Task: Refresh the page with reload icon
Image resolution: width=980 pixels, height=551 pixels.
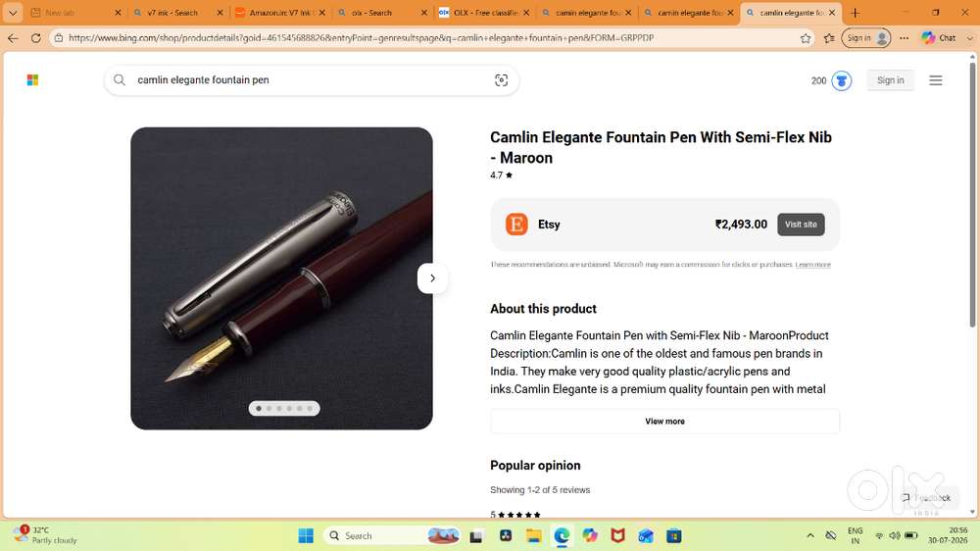Action: [35, 38]
